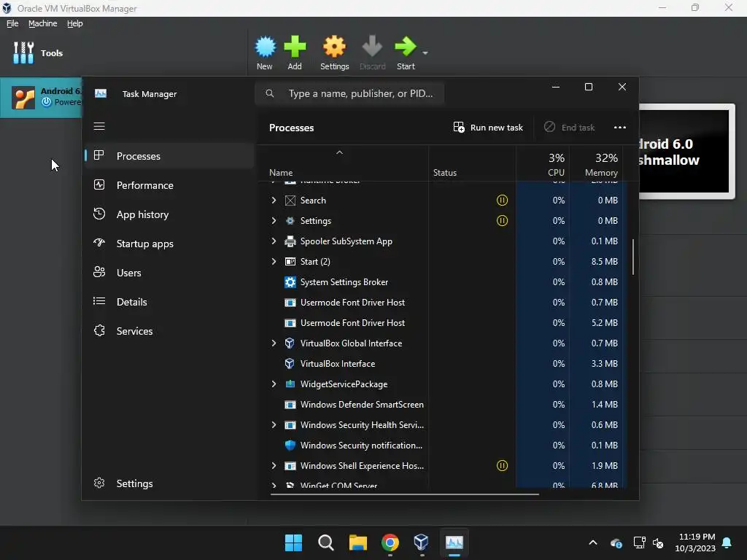
Task: Open the Start button dropdown arrow
Action: [425, 52]
